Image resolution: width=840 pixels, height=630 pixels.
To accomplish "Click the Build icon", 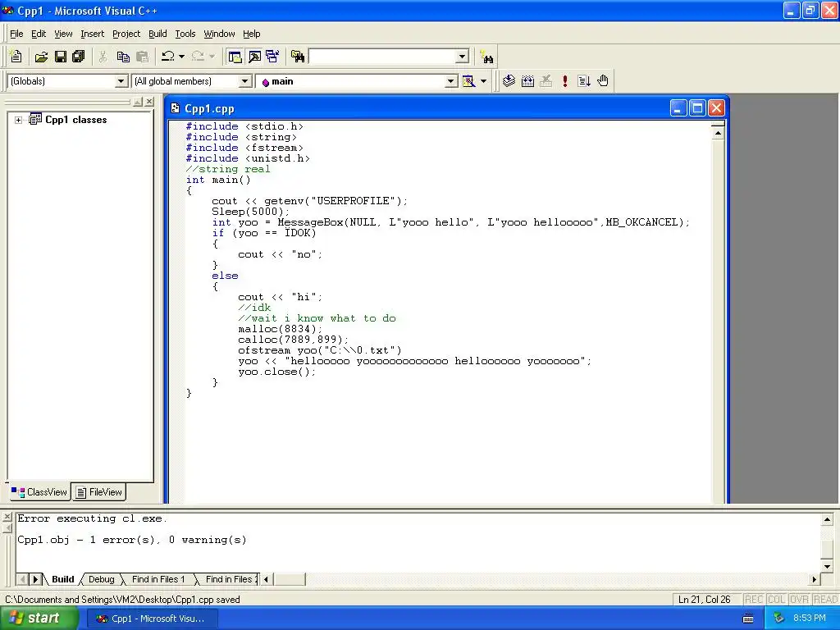I will pyautogui.click(x=527, y=81).
